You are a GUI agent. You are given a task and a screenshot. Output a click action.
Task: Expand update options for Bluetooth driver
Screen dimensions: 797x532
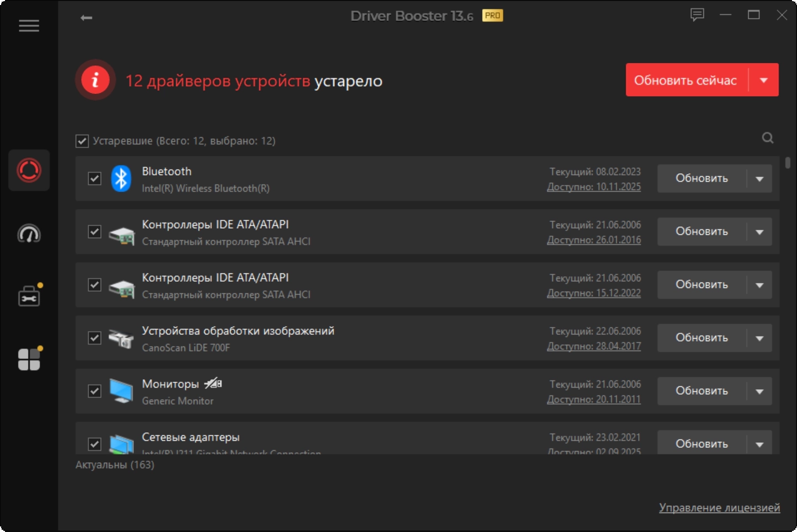point(759,179)
